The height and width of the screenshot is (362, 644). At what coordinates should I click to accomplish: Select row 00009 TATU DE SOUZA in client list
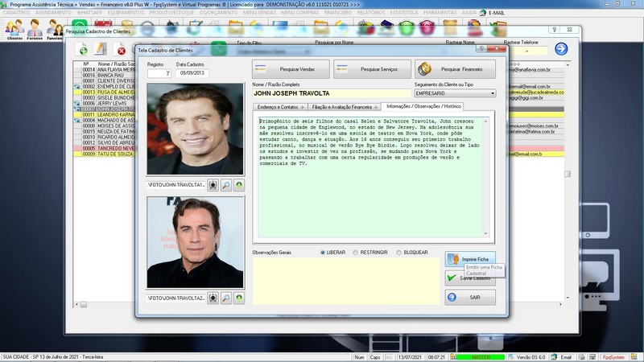[x=105, y=154]
